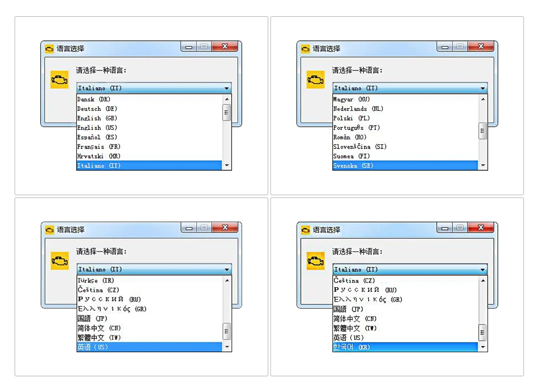Viewport: 538px width, 392px height.
Task: Select 简体中文 (CN) in the Türkçe list
Action: [150, 328]
